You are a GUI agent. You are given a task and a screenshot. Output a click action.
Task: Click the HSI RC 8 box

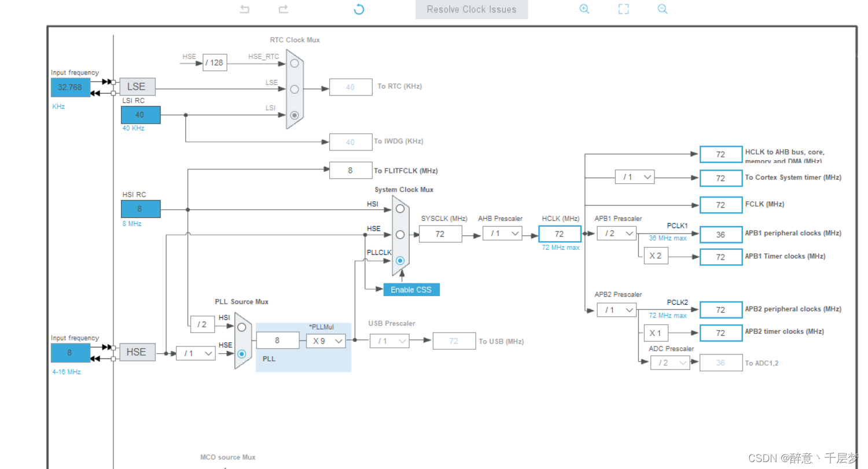coord(141,209)
